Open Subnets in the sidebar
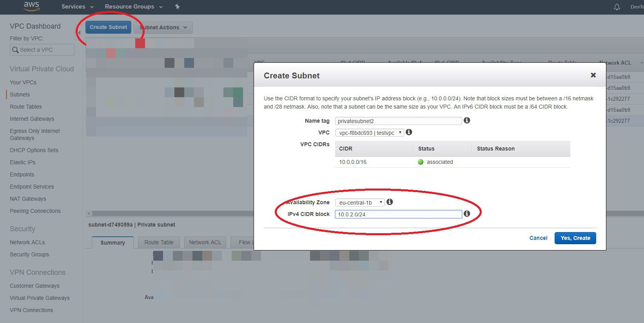The height and width of the screenshot is (323, 644). click(x=20, y=94)
